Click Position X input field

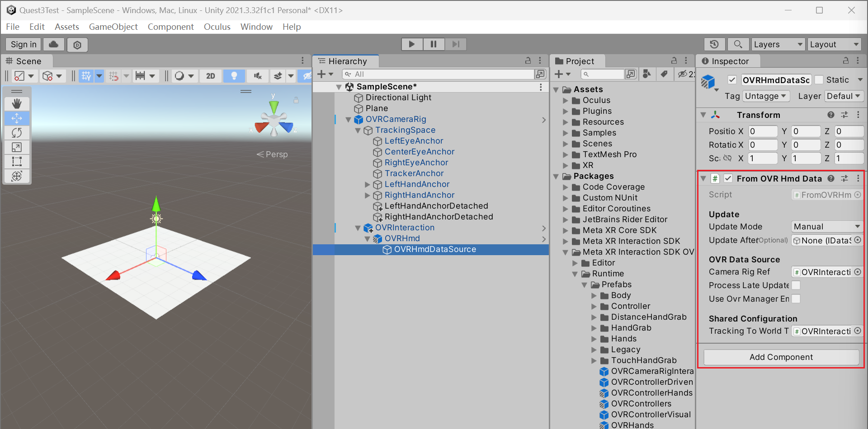coord(763,131)
